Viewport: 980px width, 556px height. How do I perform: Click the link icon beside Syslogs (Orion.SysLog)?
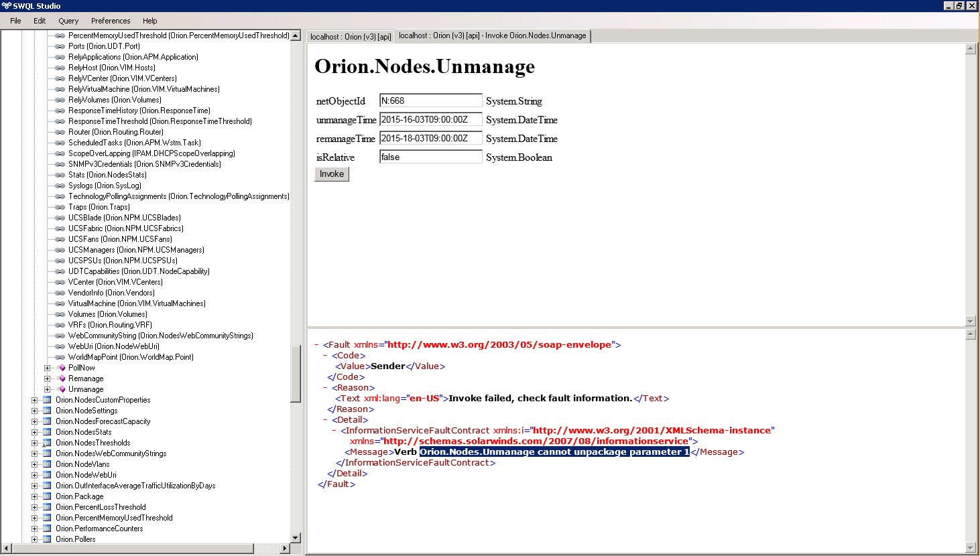pyautogui.click(x=60, y=186)
